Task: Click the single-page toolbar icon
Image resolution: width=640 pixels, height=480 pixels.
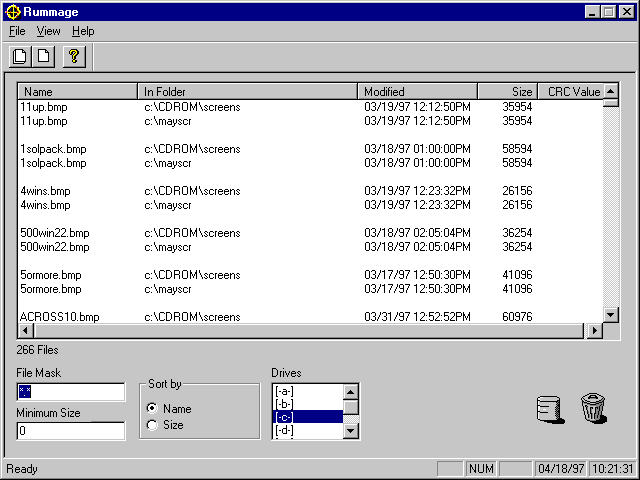Action: coord(44,57)
